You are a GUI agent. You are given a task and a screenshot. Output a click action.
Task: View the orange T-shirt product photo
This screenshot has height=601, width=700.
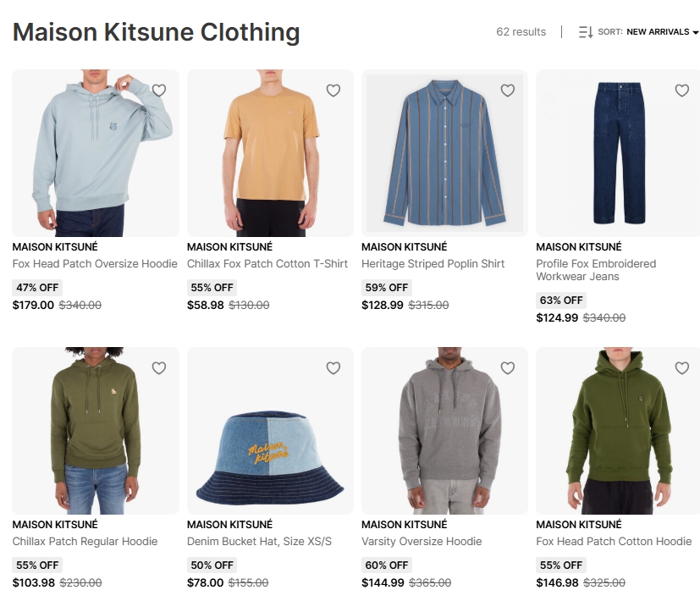coord(270,153)
